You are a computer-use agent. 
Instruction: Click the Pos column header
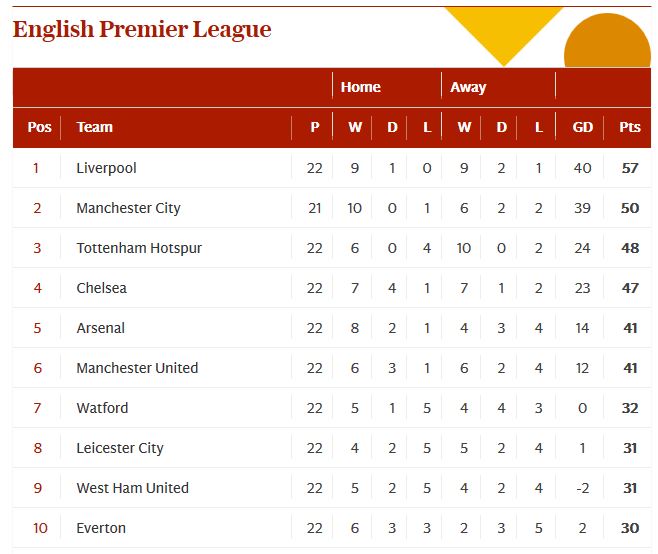[x=39, y=127]
